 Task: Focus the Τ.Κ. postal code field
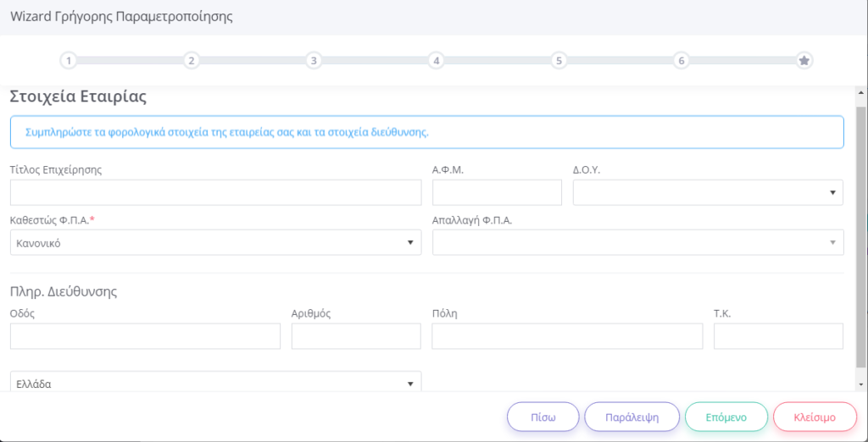[x=778, y=336]
